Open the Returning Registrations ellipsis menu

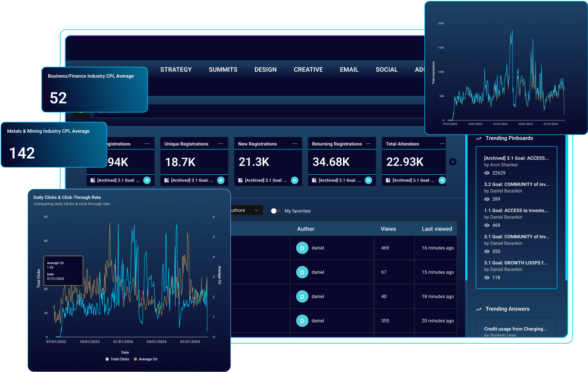[368, 144]
